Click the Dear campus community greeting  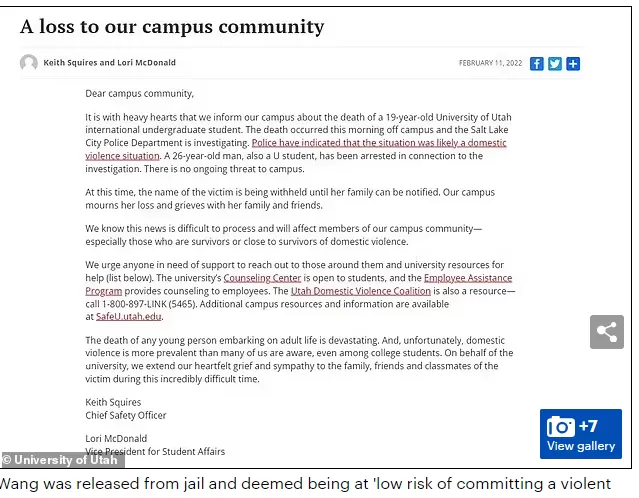tap(139, 94)
